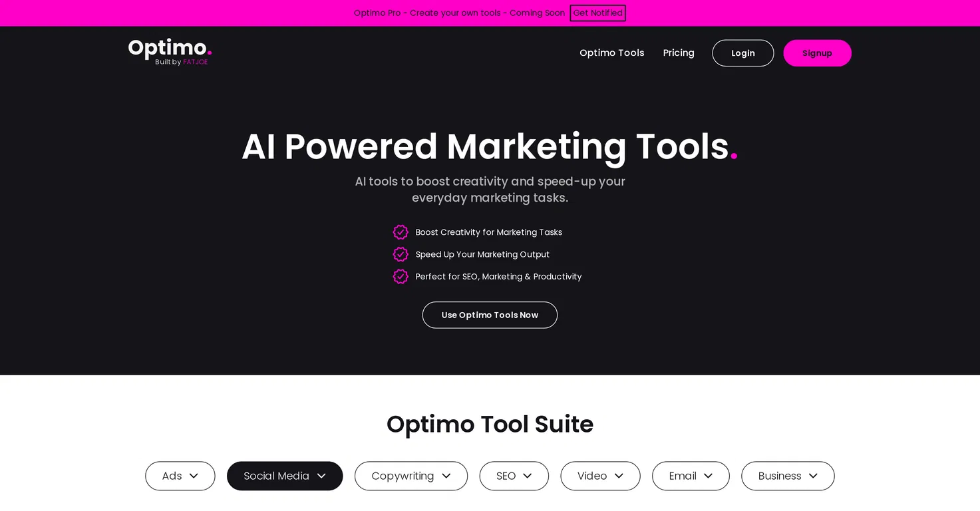Image resolution: width=980 pixels, height=511 pixels.
Task: Click the pink Signup button
Action: (817, 53)
